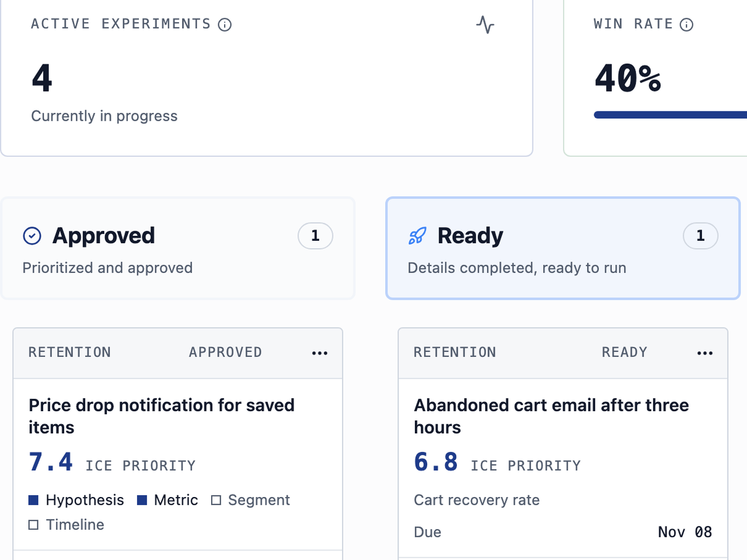Click the Details completed, ready to run description
Image resolution: width=747 pixels, height=560 pixels.
click(x=517, y=268)
